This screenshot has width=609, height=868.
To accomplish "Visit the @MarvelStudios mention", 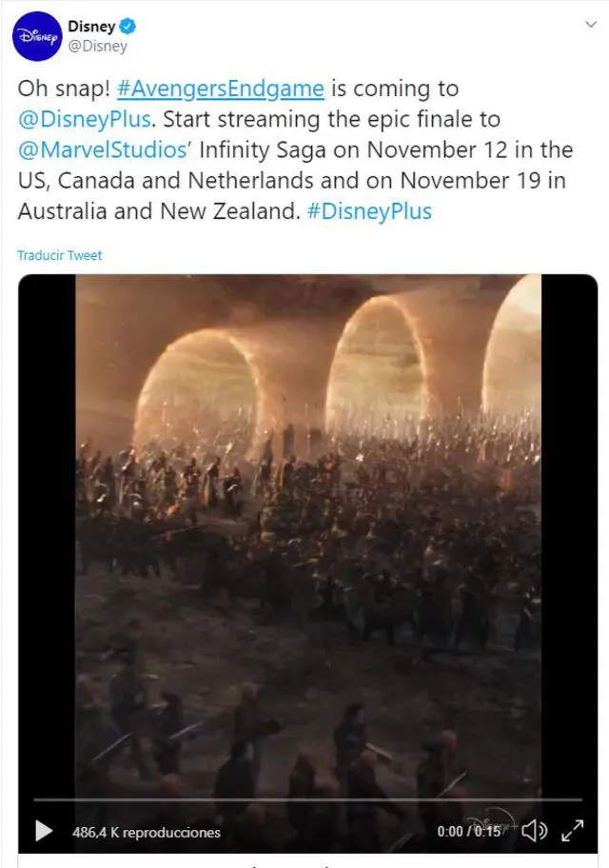I will pyautogui.click(x=84, y=150).
